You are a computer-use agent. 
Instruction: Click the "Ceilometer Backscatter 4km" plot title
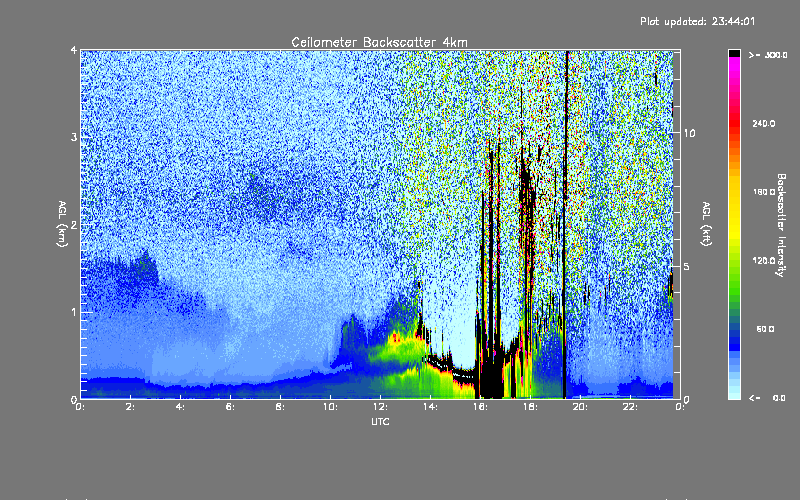(x=379, y=42)
